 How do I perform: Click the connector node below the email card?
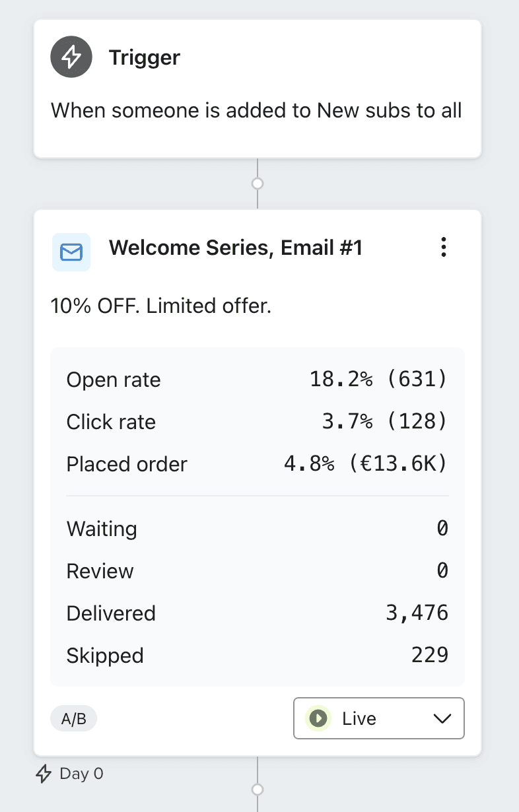tap(258, 790)
